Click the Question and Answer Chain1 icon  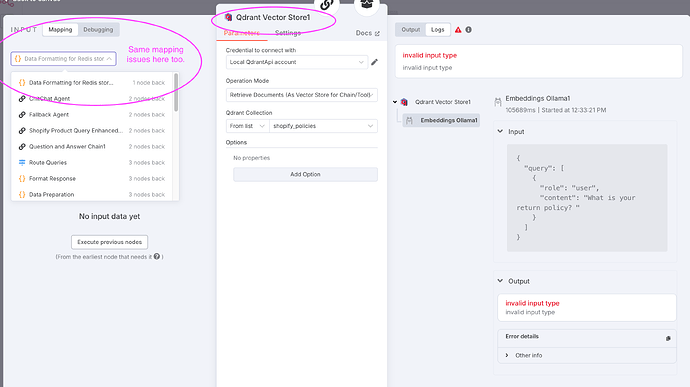tap(22, 147)
